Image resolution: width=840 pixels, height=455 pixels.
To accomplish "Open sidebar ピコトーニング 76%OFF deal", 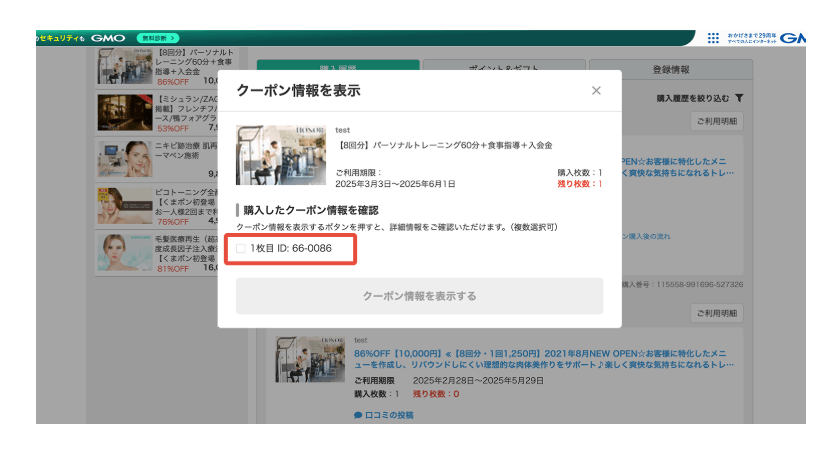I will 158,206.
